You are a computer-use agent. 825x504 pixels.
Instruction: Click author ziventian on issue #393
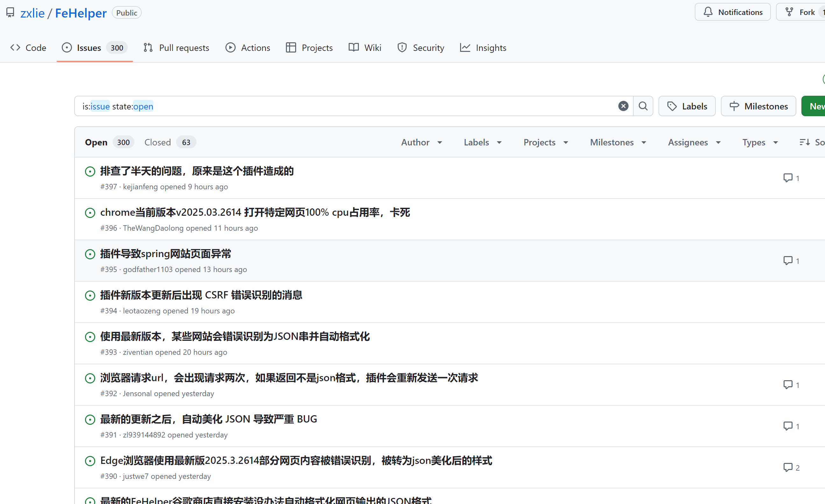[138, 352]
